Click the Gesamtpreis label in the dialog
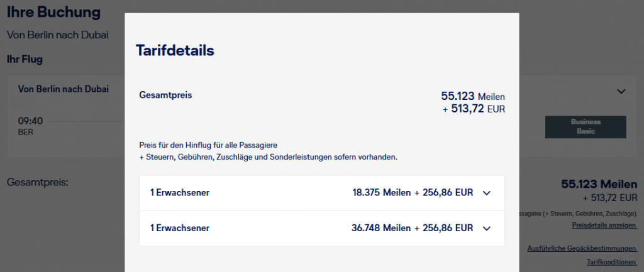 pyautogui.click(x=165, y=95)
